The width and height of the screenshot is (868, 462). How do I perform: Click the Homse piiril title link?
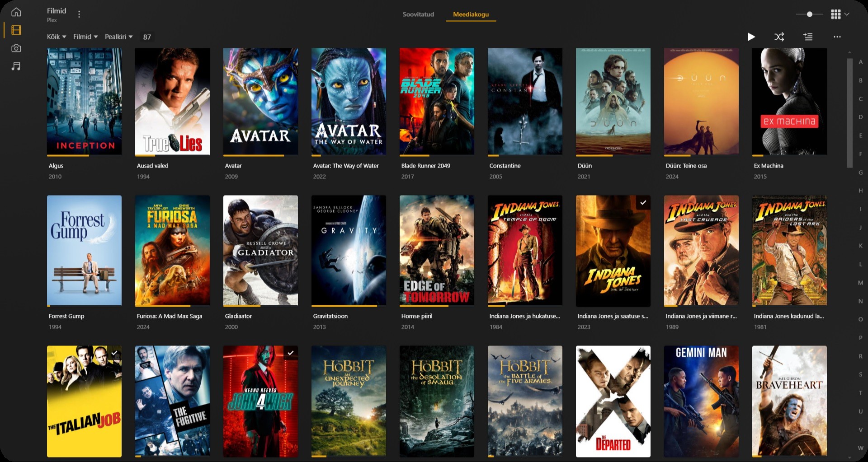click(x=417, y=316)
